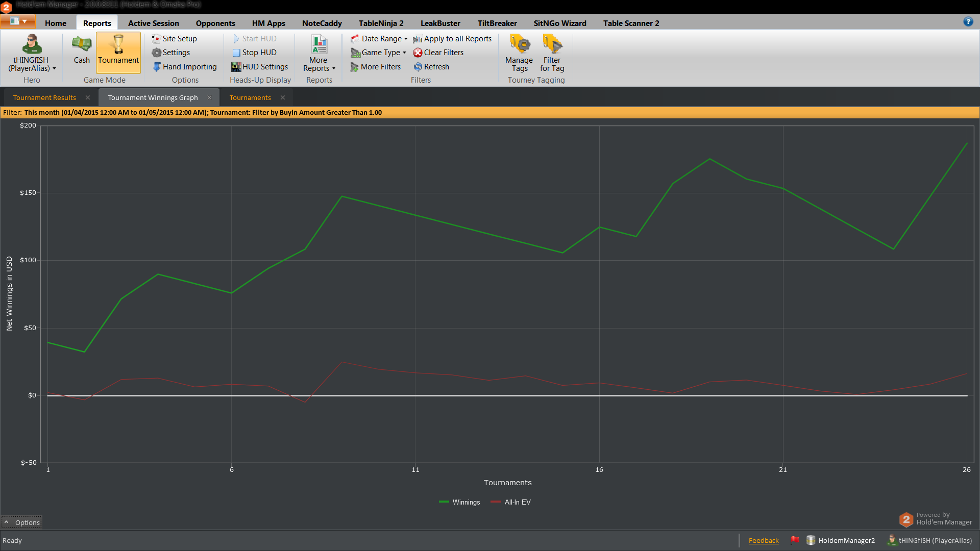Open the TiltBreaker tab
This screenshot has height=551, width=980.
497,23
